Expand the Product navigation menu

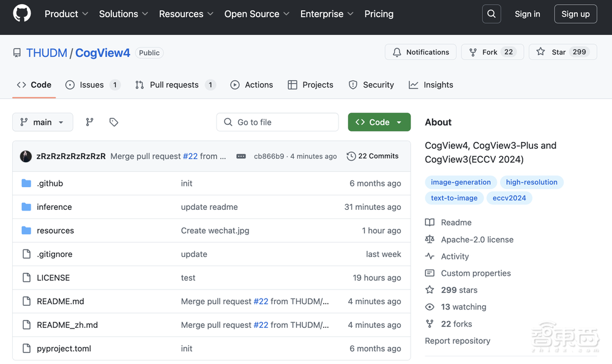(66, 14)
